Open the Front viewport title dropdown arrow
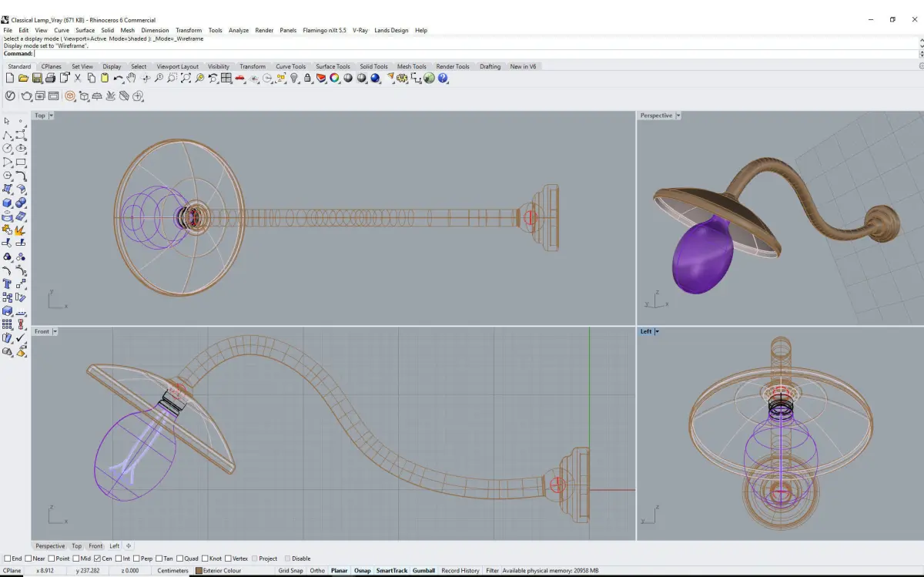The image size is (924, 577). [55, 331]
